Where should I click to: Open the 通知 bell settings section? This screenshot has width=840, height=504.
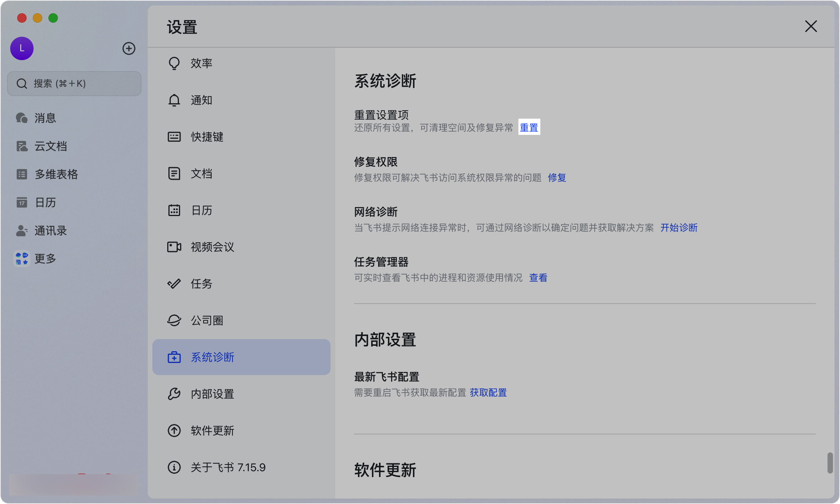click(201, 100)
